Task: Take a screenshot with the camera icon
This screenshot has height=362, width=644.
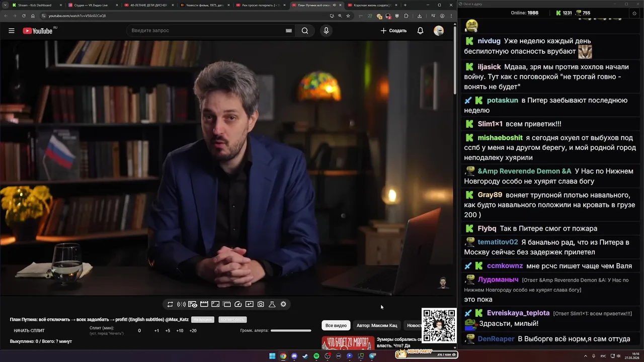Action: (x=261, y=304)
